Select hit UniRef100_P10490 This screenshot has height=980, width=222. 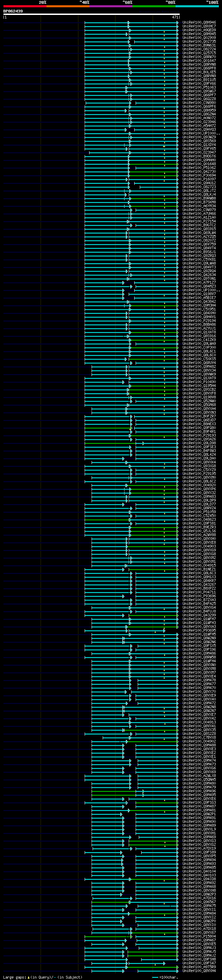click(199, 382)
